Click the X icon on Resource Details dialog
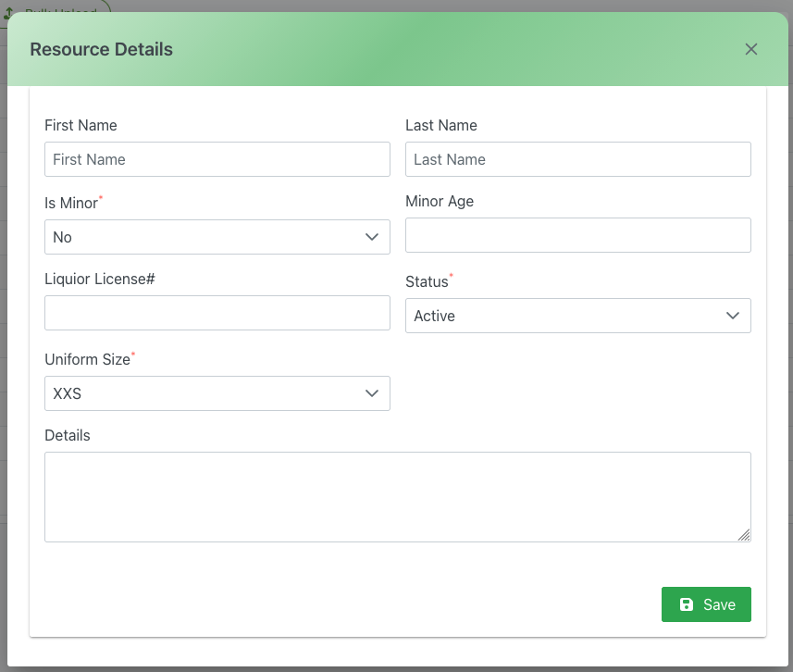Viewport: 793px width, 672px height. point(750,49)
